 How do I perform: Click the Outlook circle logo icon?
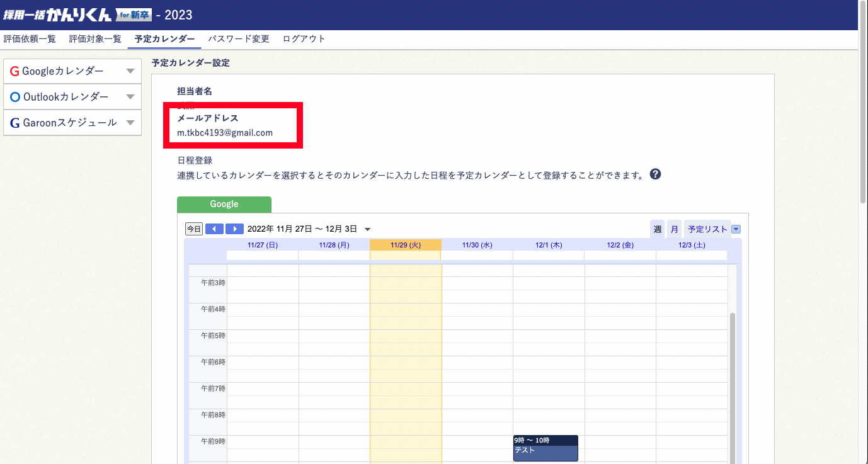15,97
